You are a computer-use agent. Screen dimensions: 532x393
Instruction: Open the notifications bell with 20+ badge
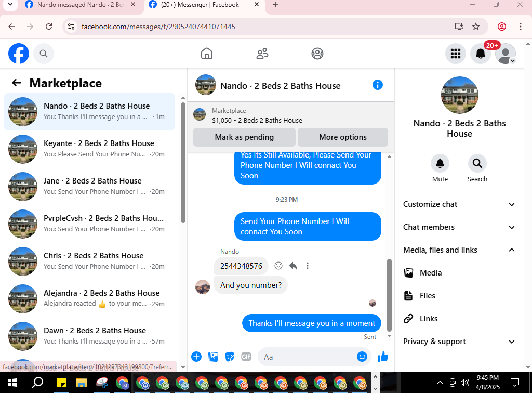point(481,54)
